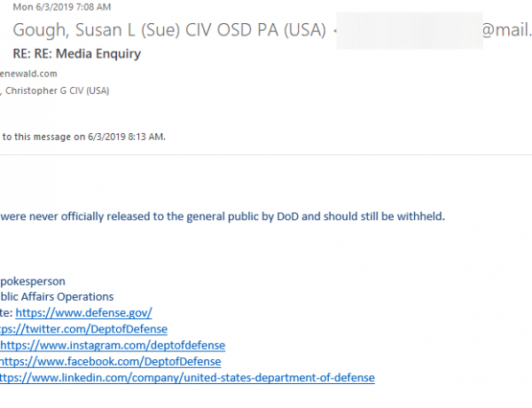Click the 'blic Affairs Operations' signature line
The image size is (532, 408).
[57, 296]
